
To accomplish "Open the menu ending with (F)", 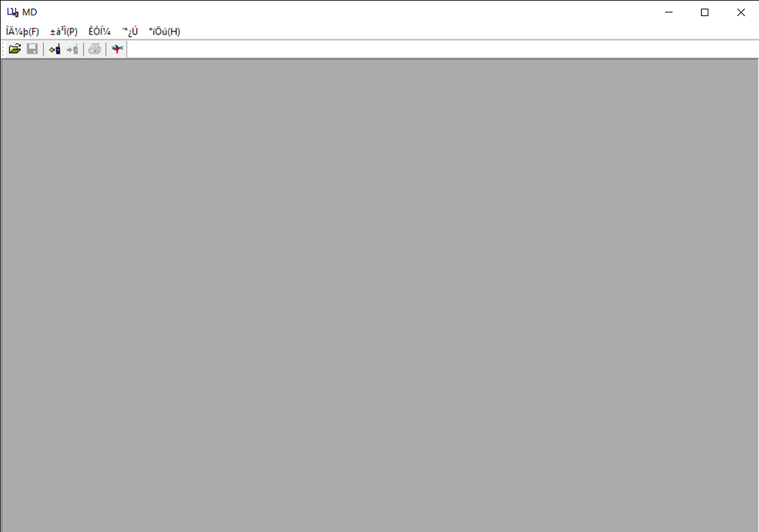I will tap(23, 32).
